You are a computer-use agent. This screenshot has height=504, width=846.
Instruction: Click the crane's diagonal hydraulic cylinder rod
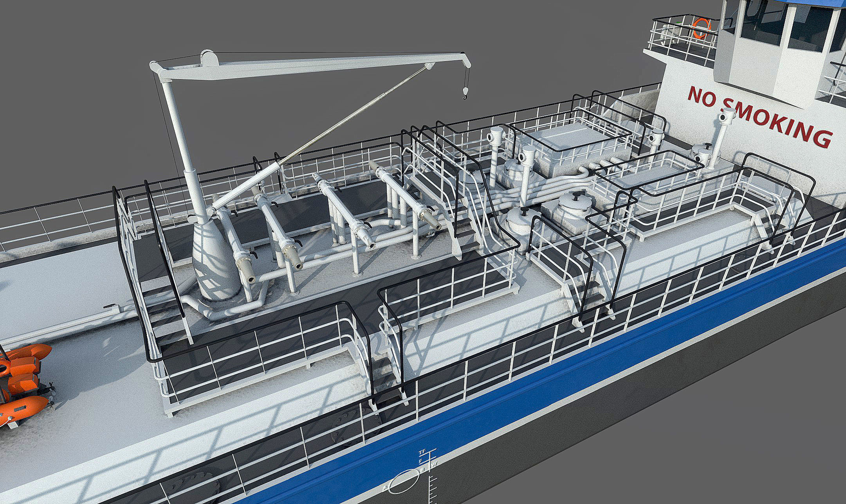tap(352, 116)
